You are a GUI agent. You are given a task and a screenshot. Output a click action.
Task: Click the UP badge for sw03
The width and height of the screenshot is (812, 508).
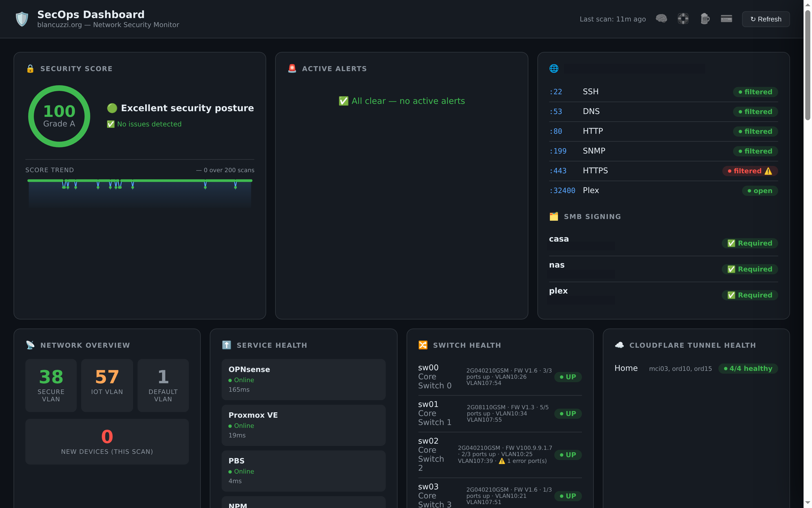(568, 496)
